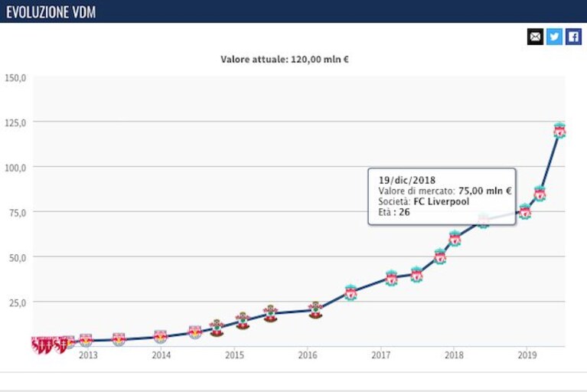Click the 'Valore attuale: 120,00 mln €' label
The width and height of the screenshot is (587, 392).
[x=285, y=59]
